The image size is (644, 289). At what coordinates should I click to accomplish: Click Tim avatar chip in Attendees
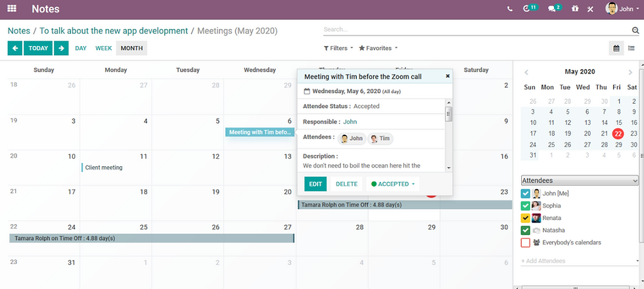(380, 139)
